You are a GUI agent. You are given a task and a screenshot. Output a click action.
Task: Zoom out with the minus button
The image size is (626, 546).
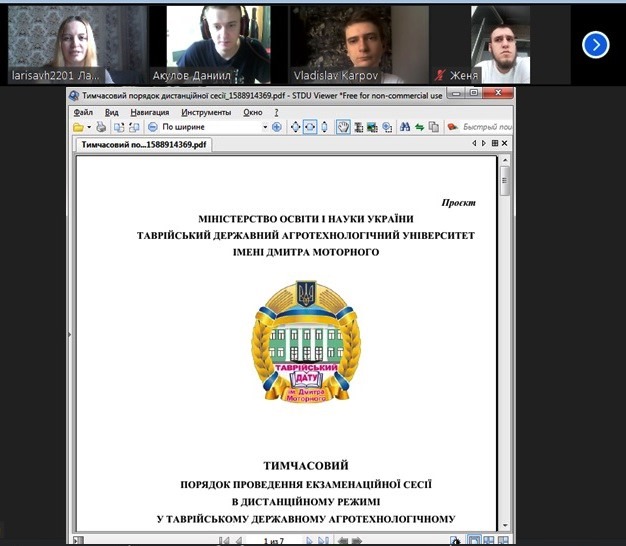[x=153, y=127]
